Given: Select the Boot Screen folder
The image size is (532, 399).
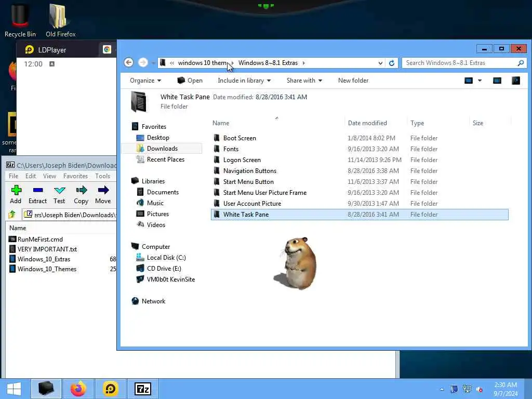Looking at the screenshot, I should 240,138.
